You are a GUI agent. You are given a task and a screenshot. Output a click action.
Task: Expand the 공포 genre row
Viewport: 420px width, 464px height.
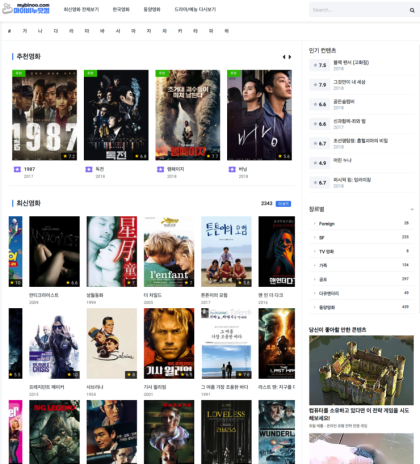click(362, 279)
